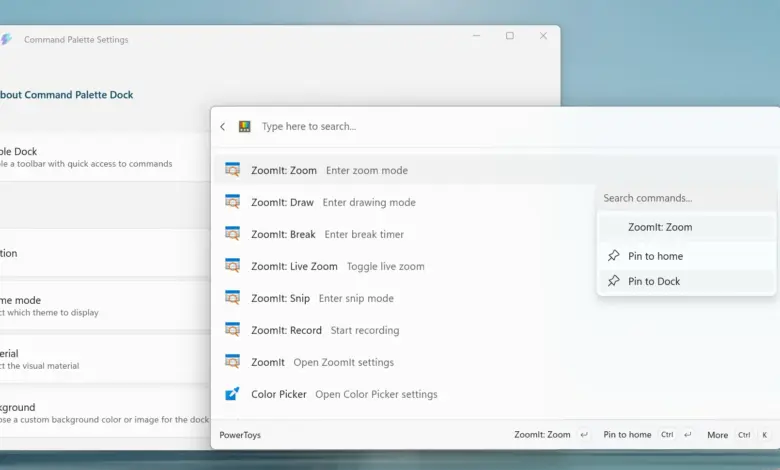Choose 'Pin to home' from context menu
Image resolution: width=780 pixels, height=470 pixels.
[686, 256]
